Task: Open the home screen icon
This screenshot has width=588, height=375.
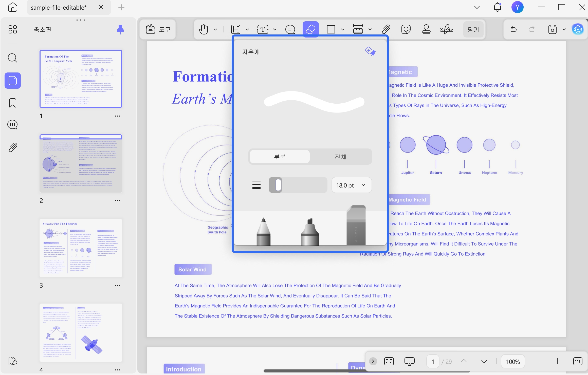Action: pos(12,7)
